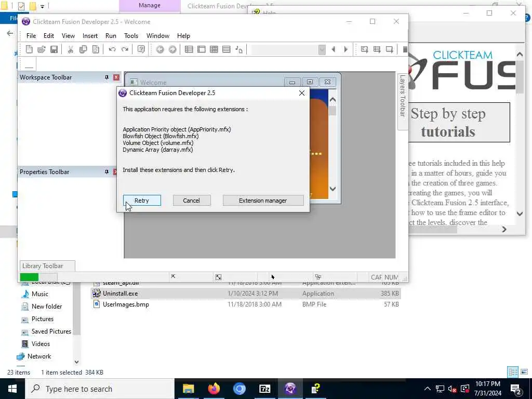
Task: Open the Storyboard editor icon
Action: point(189,49)
